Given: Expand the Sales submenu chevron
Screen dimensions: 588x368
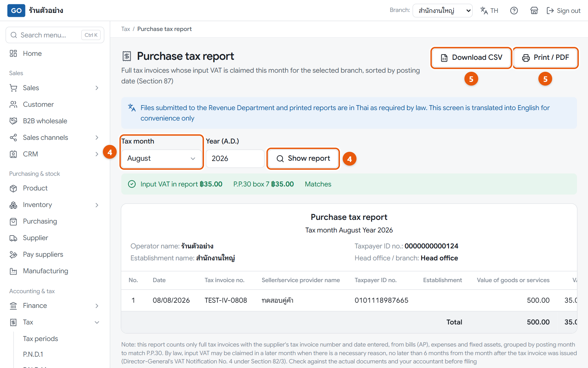Looking at the screenshot, I should point(97,88).
